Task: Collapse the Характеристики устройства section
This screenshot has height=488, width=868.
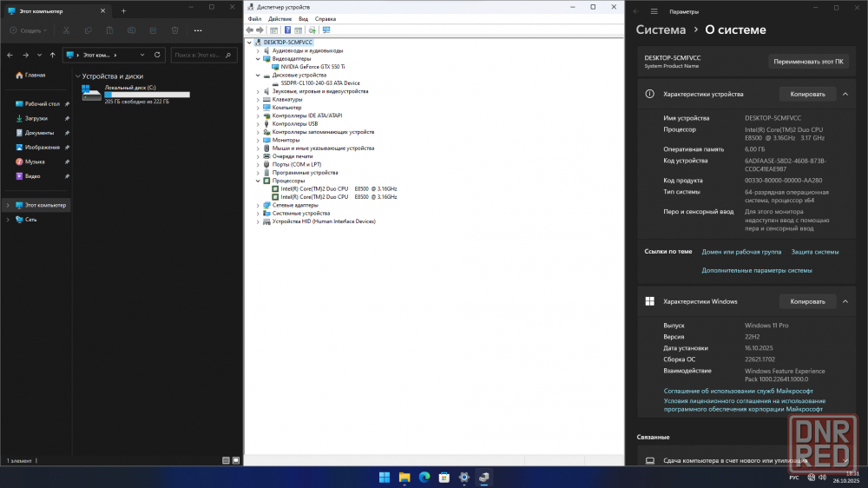Action: (846, 94)
